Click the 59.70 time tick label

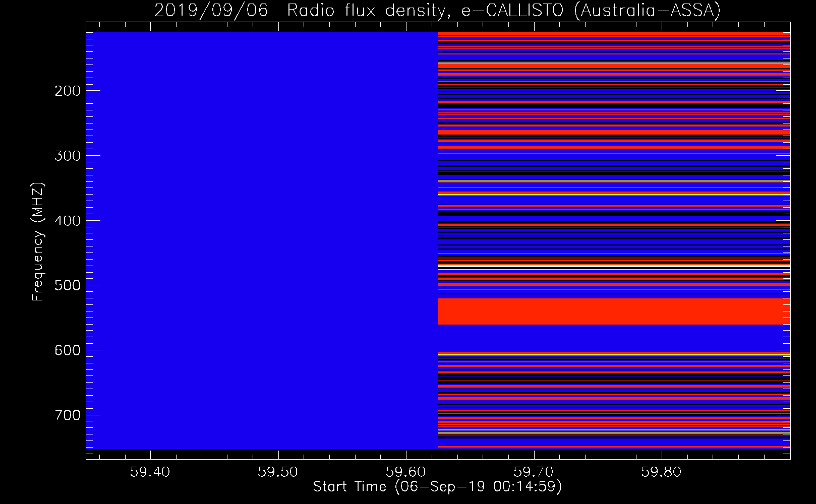(534, 472)
